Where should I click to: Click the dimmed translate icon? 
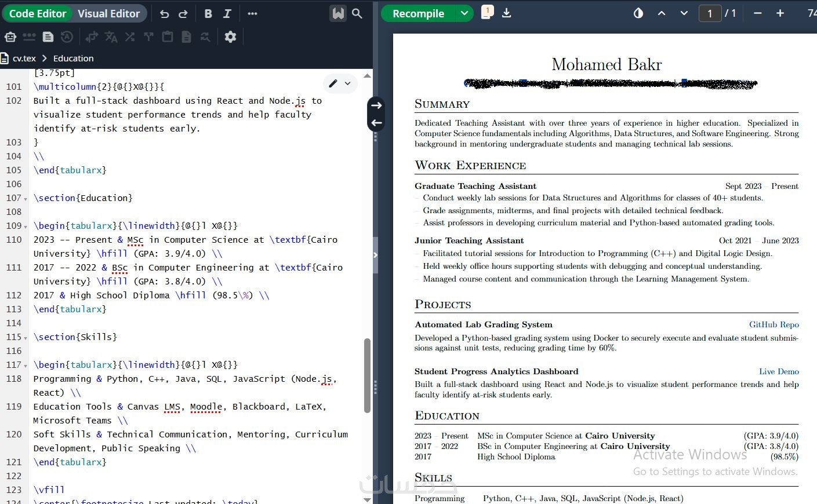pyautogui.click(x=111, y=37)
